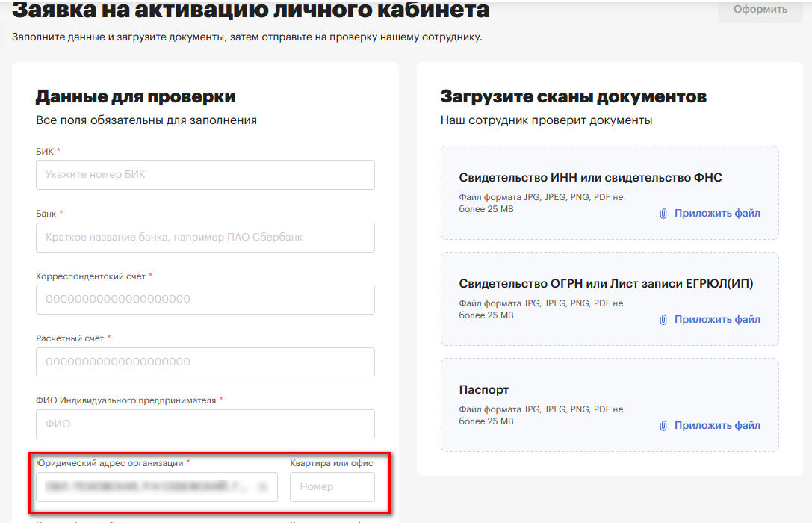Click the Юридический адрес организации field

coord(149,487)
